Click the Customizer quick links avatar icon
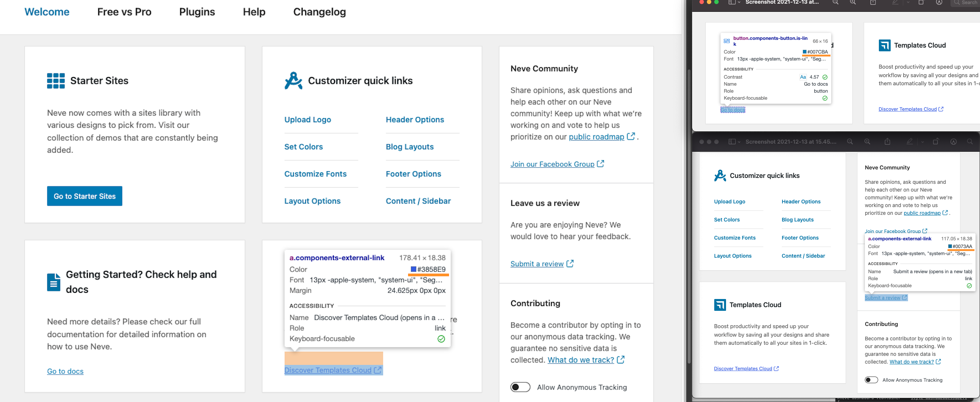 pos(293,80)
